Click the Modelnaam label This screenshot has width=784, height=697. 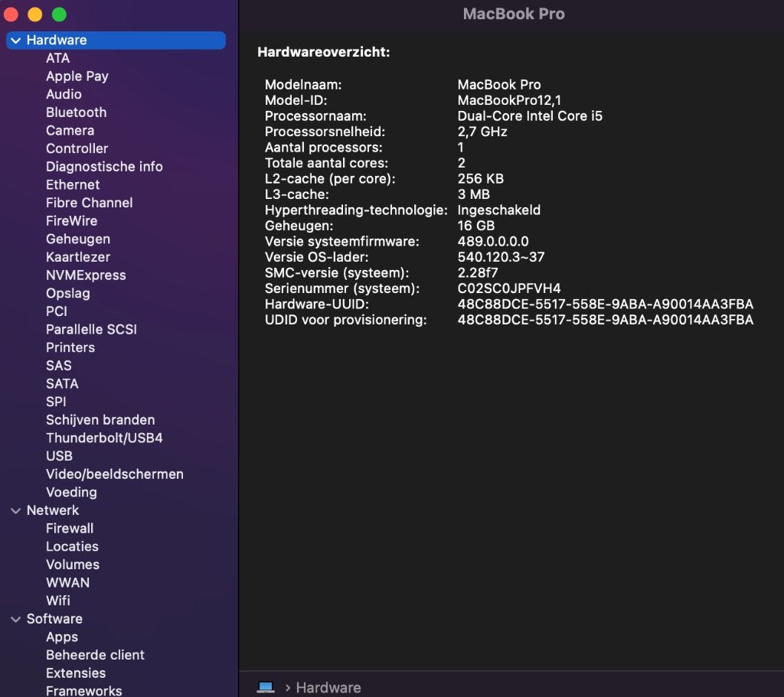pyautogui.click(x=303, y=85)
